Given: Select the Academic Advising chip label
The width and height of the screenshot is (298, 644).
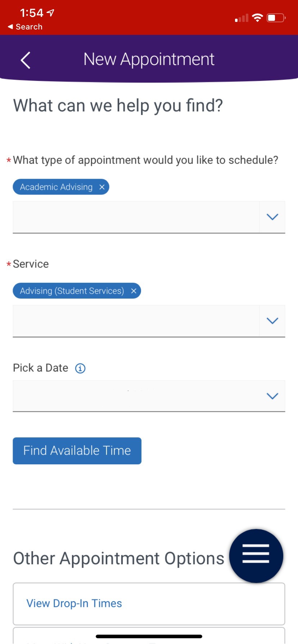Looking at the screenshot, I should [x=56, y=187].
